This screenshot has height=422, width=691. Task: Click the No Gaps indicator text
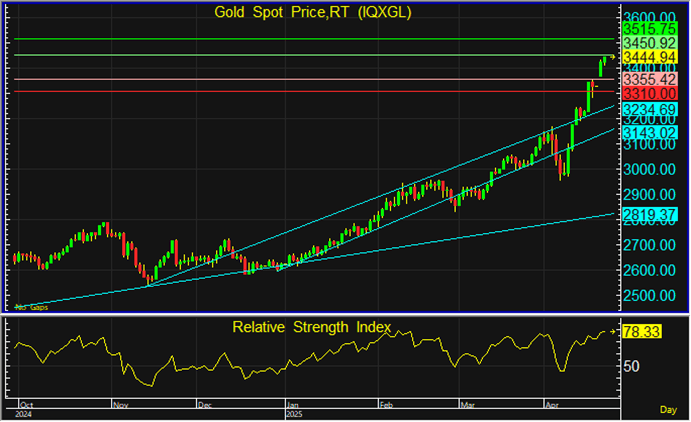32,307
